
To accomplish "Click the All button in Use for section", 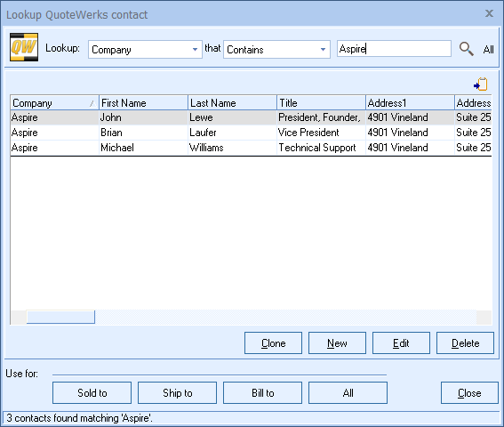I will 348,392.
